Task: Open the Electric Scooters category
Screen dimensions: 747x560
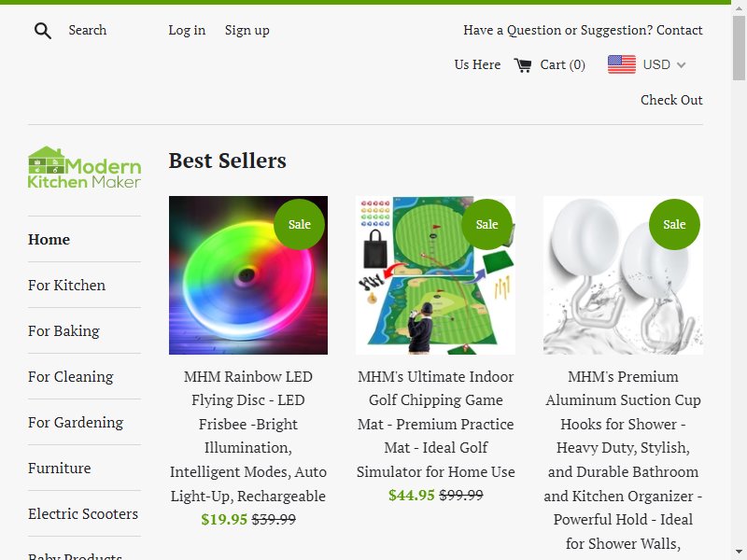Action: pyautogui.click(x=83, y=514)
